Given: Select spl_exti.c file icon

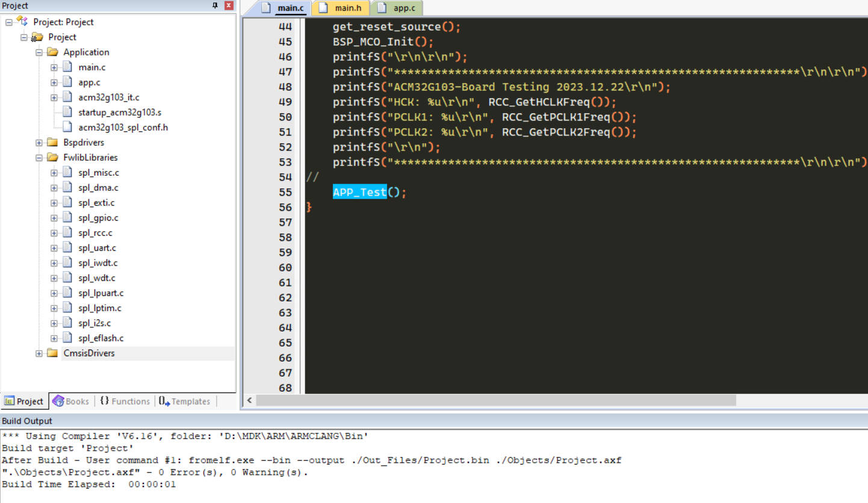Looking at the screenshot, I should point(67,203).
